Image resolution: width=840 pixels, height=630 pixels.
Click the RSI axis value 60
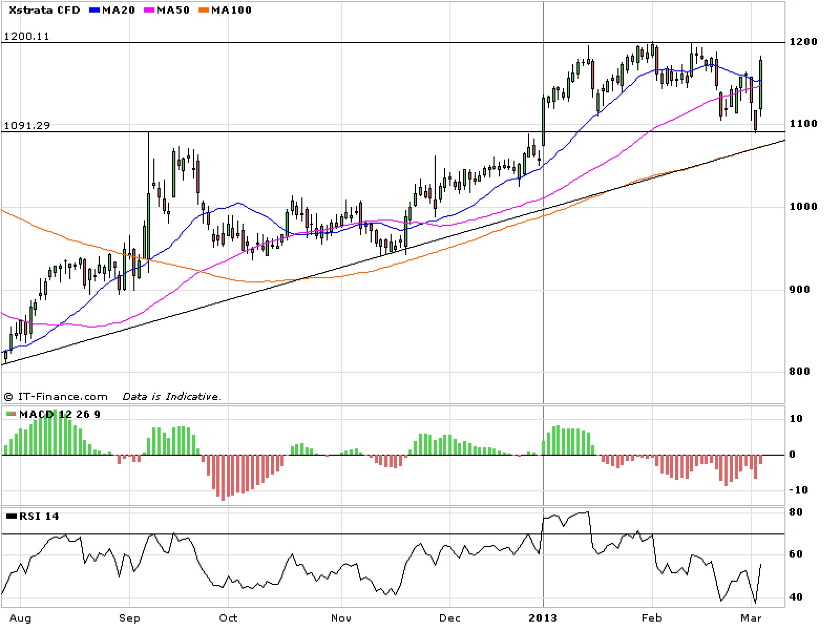(796, 554)
